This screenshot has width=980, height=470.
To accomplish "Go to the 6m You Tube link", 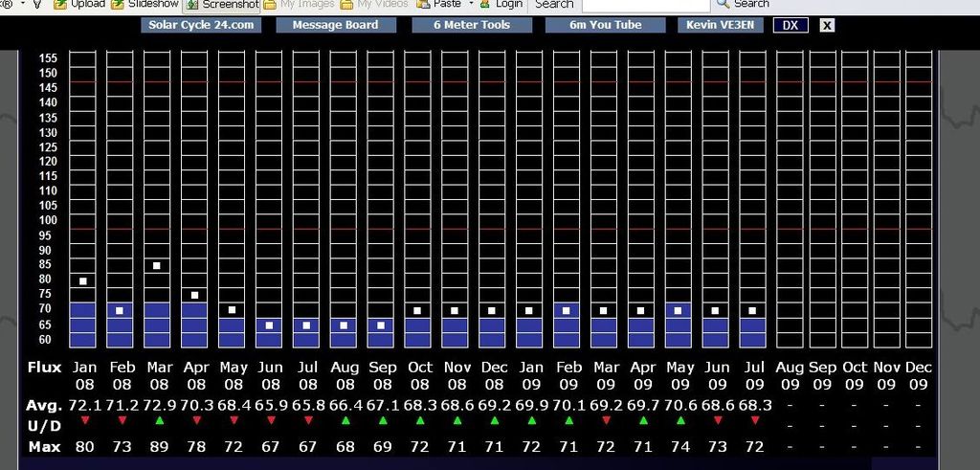I will [605, 25].
